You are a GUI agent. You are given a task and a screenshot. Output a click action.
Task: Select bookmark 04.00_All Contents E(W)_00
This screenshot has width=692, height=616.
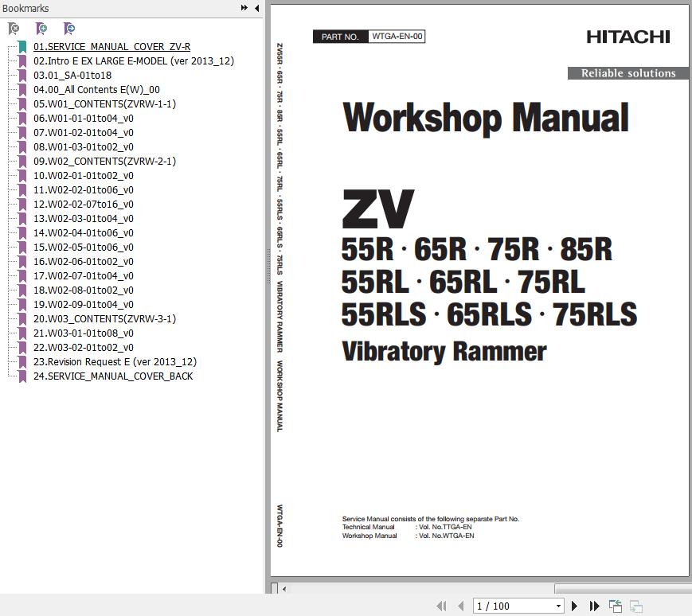pyautogui.click(x=96, y=90)
